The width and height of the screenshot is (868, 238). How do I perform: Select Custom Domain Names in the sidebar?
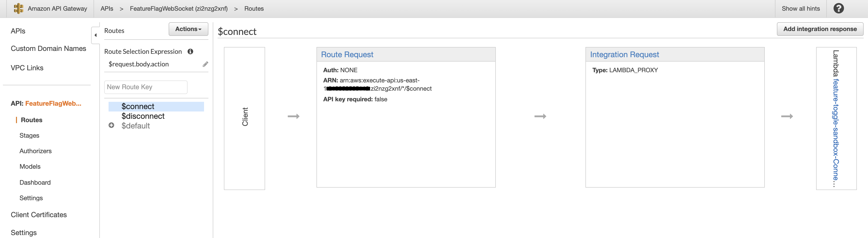48,48
